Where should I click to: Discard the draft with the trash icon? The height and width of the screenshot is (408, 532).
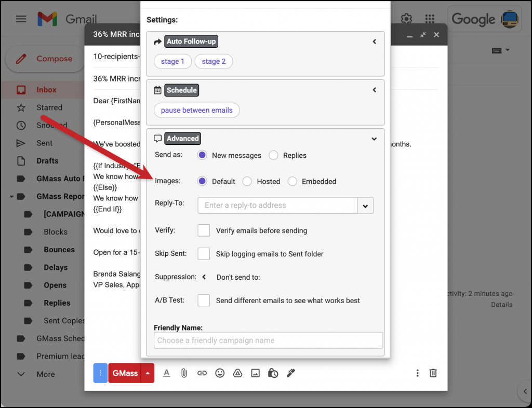(433, 373)
